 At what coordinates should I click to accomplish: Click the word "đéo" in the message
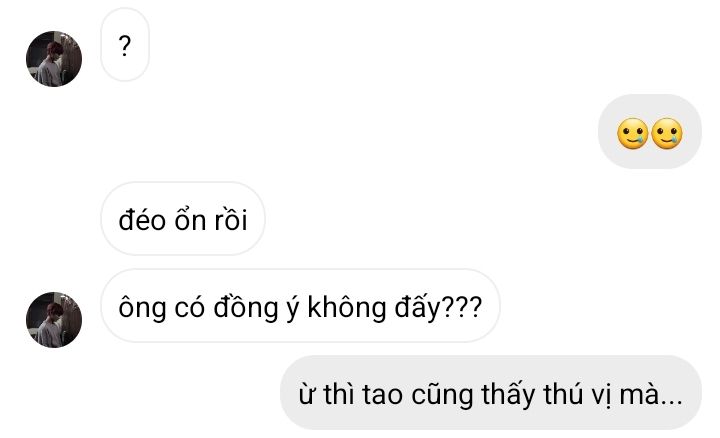pyautogui.click(x=142, y=220)
